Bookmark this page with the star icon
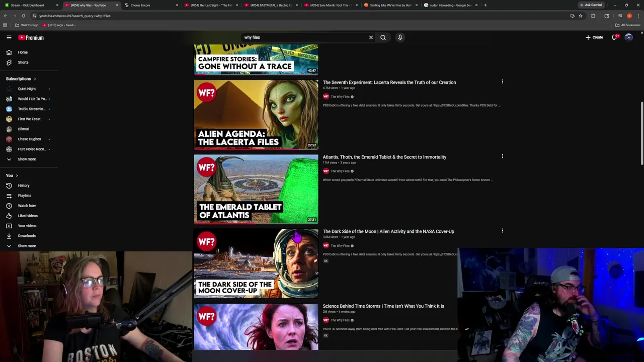Viewport: 644px width, 362px height. (x=580, y=16)
